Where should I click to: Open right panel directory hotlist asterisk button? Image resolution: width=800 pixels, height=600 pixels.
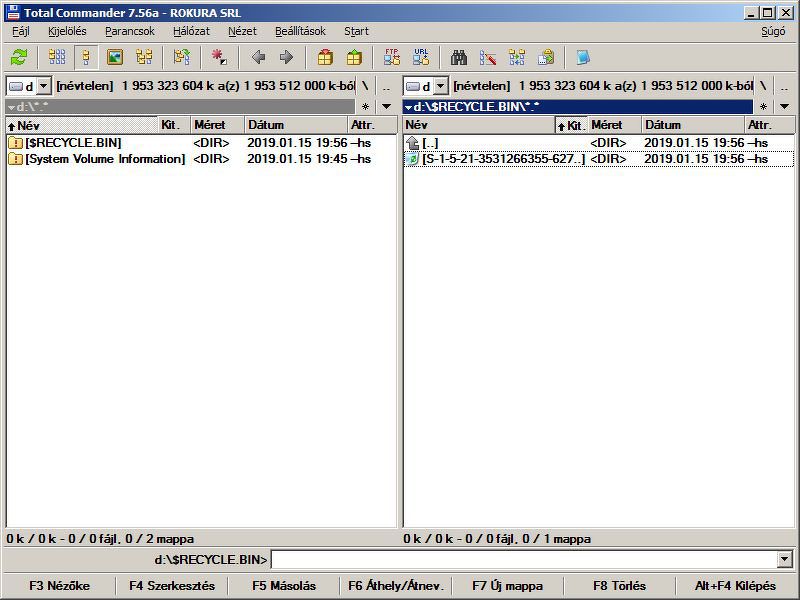point(763,107)
